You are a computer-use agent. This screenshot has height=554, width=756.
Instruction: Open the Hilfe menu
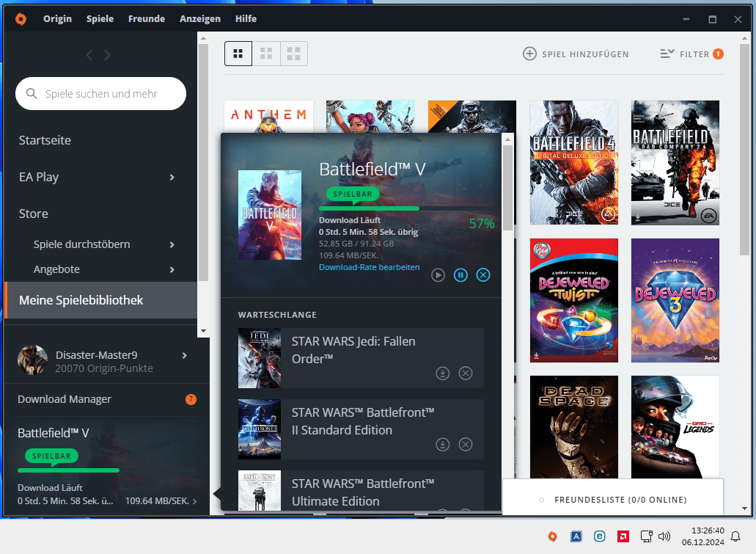[x=246, y=19]
